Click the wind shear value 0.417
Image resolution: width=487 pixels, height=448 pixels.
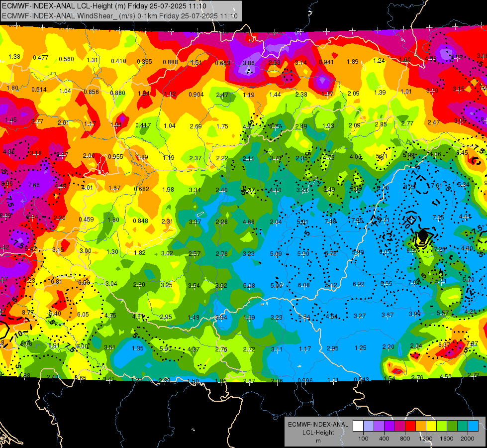[x=143, y=125]
